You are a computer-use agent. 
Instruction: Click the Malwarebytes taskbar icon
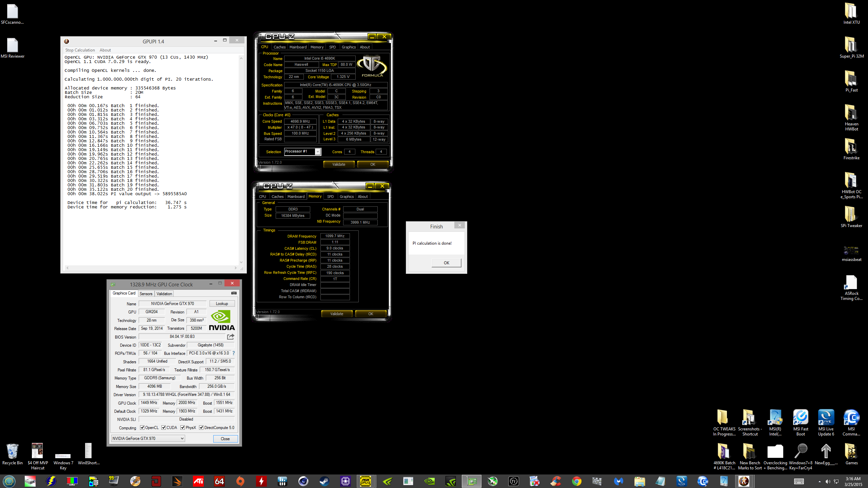pyautogui.click(x=618, y=481)
